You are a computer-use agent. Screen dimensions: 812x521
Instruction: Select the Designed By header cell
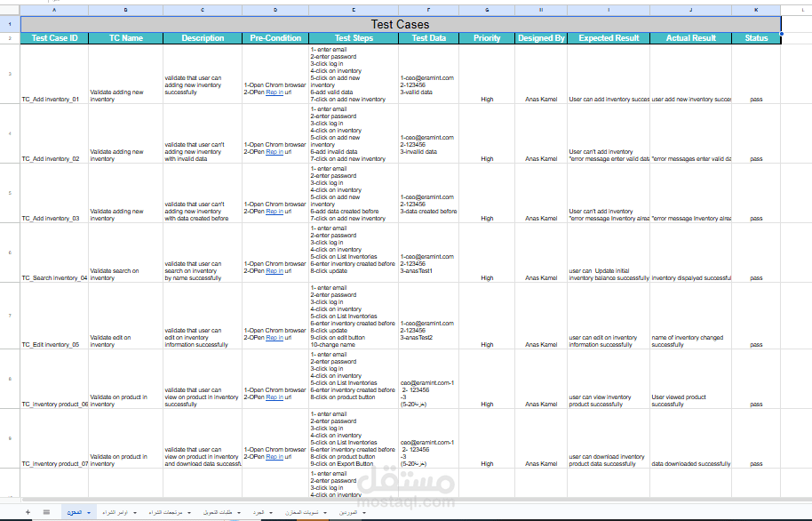click(x=541, y=38)
